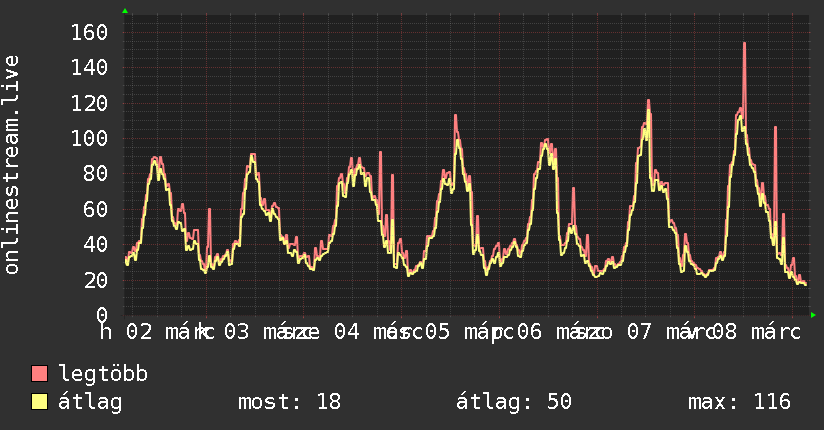Click the green arrow at x-axis end
This screenshot has height=430, width=824.
(x=813, y=315)
